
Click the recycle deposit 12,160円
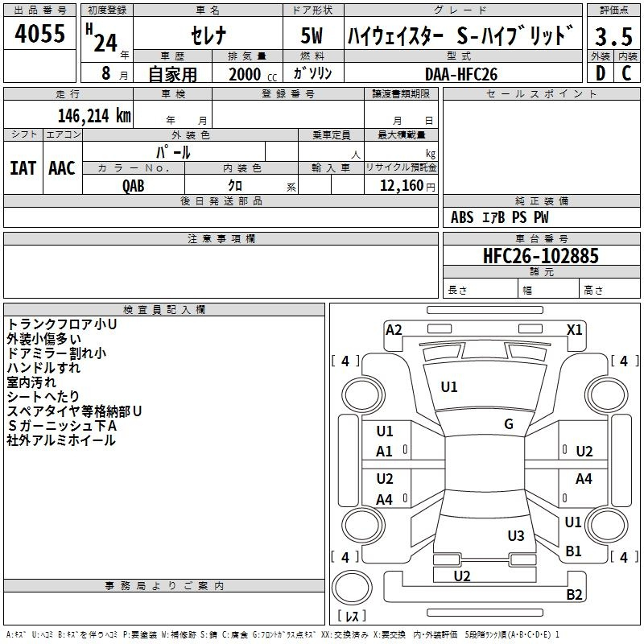point(407,186)
